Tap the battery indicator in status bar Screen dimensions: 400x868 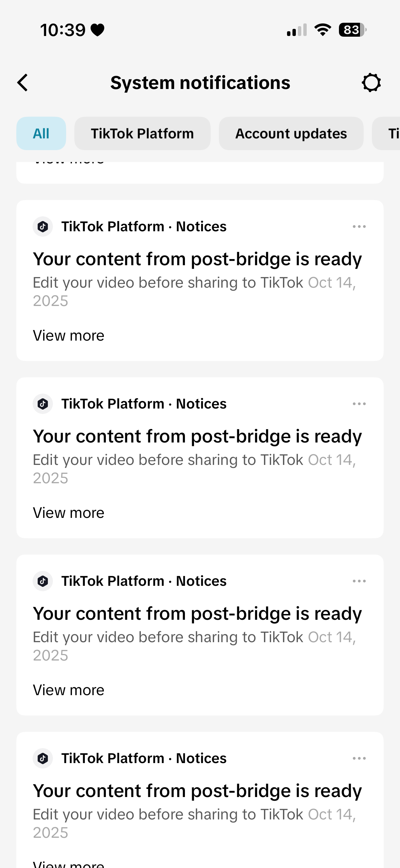(x=352, y=30)
